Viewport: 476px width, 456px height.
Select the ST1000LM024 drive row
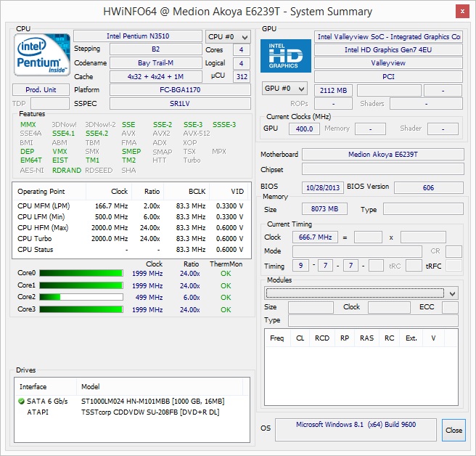(x=132, y=402)
